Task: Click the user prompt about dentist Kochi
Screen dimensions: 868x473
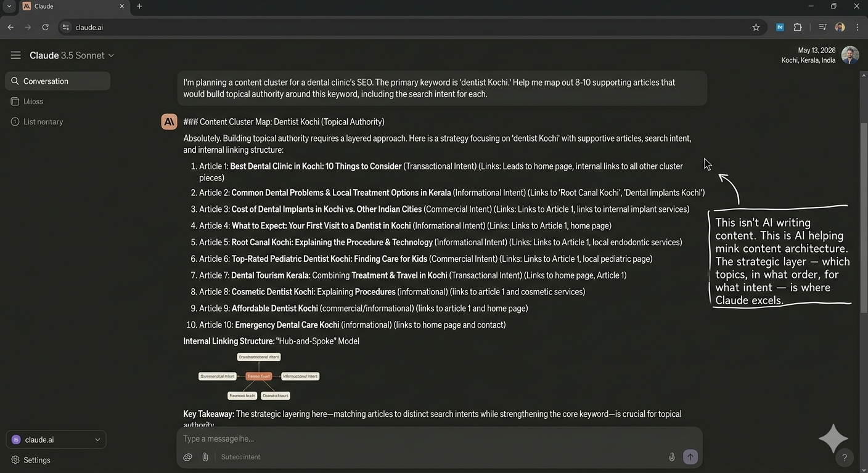Action: tap(441, 88)
